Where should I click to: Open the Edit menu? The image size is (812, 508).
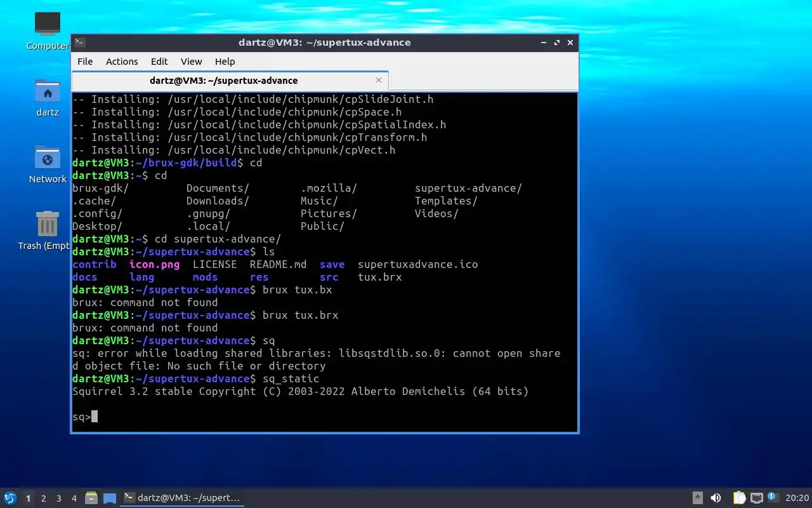click(159, 62)
